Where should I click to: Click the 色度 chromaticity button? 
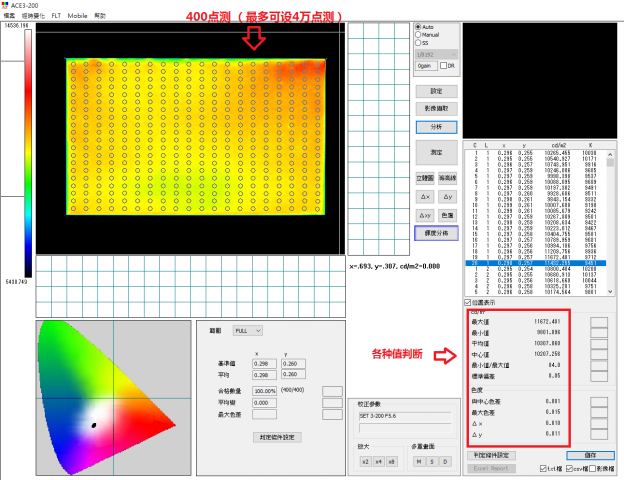(448, 214)
